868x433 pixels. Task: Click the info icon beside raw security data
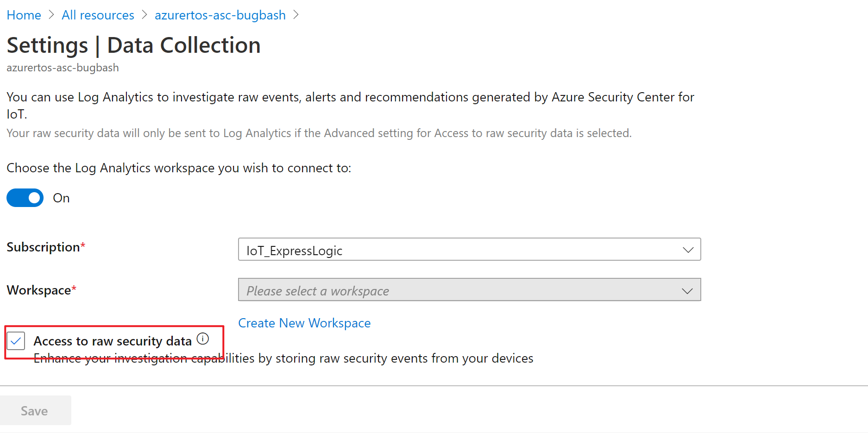click(x=203, y=339)
